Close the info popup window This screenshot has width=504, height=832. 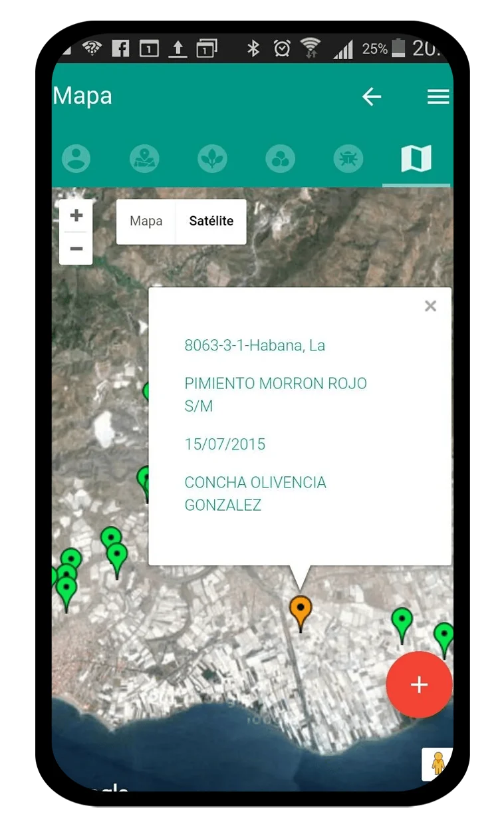point(430,306)
